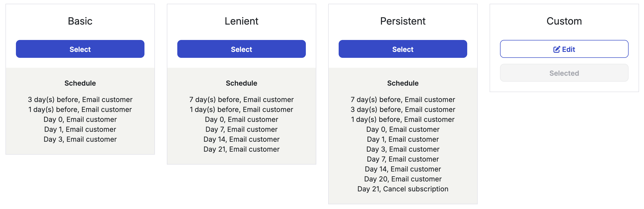Click the Custom card title

pos(564,21)
